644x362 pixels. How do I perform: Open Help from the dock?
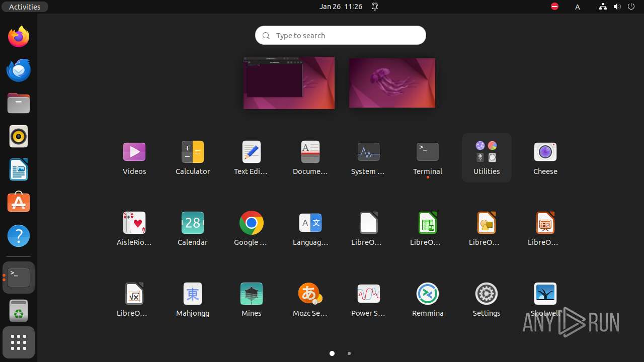(19, 236)
